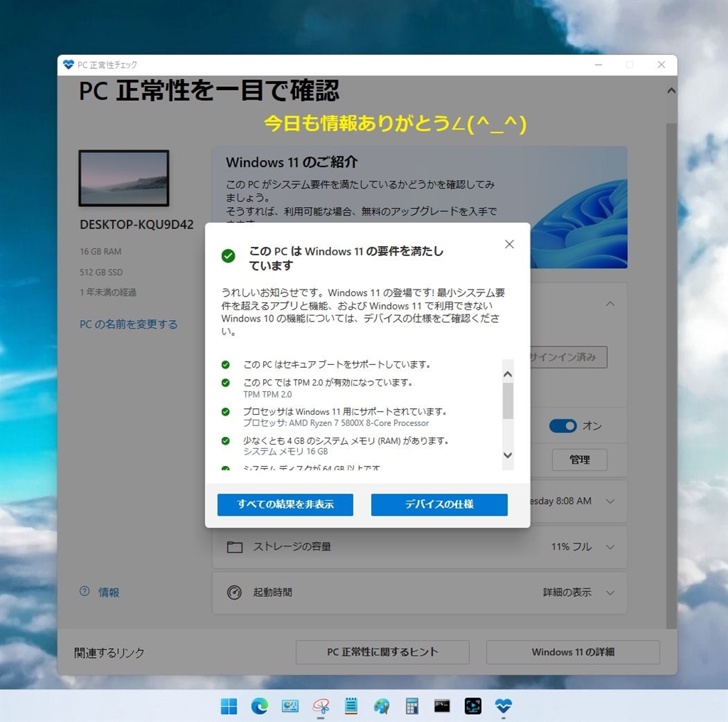This screenshot has width=728, height=722.
Task: Open 'Windows 11 の詳細' button
Action: [x=573, y=652]
